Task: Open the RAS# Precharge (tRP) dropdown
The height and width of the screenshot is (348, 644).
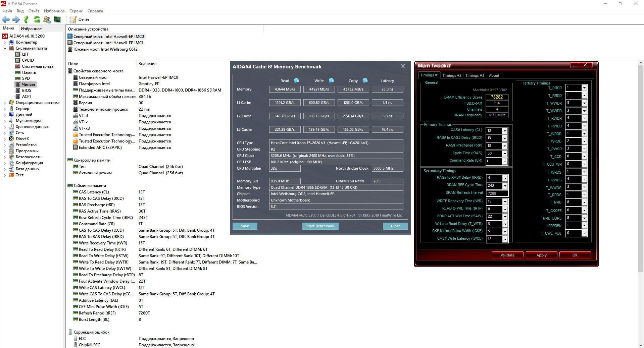Action: coord(505,146)
